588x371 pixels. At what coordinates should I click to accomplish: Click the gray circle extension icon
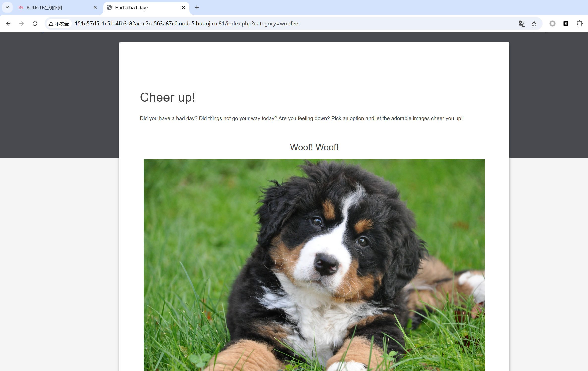[x=552, y=24]
